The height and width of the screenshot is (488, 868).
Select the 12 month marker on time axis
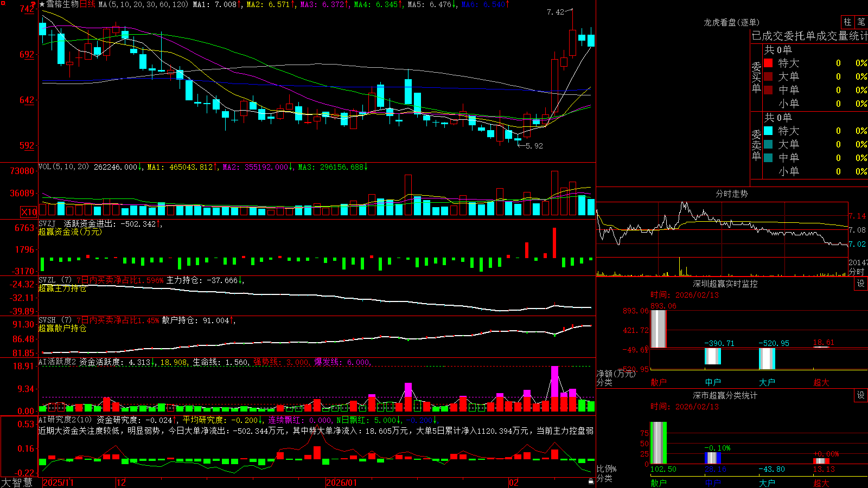(121, 483)
